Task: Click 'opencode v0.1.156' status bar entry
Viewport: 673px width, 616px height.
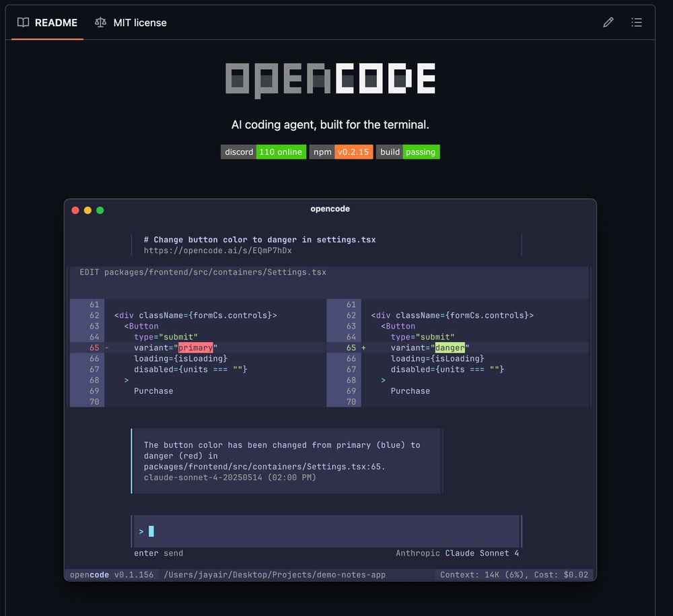Action: tap(112, 575)
